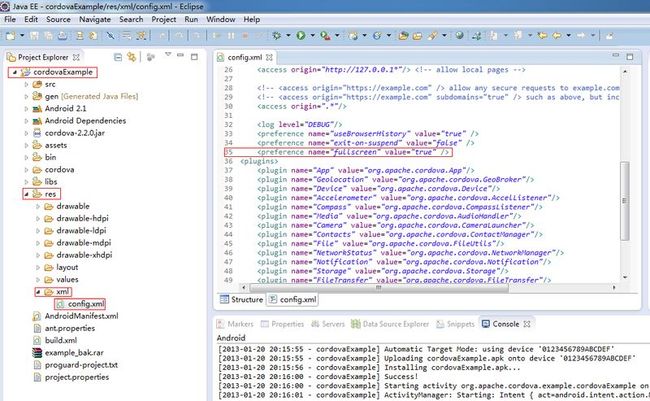Open the Servers view tab

(328, 324)
